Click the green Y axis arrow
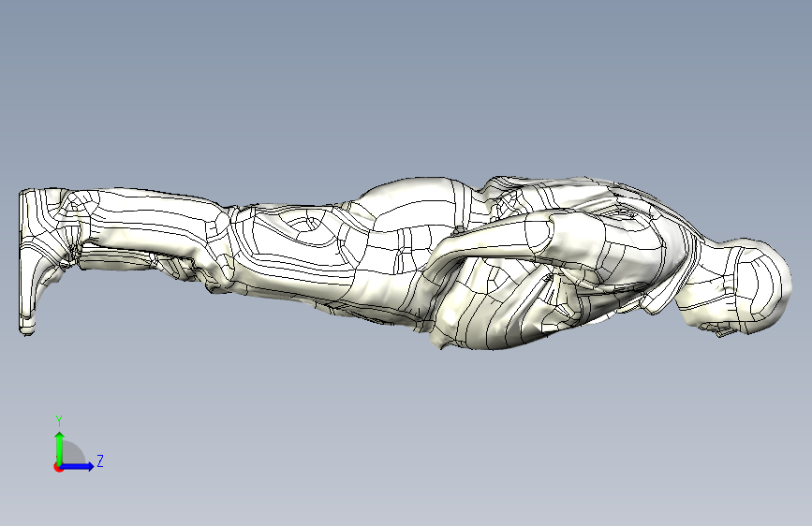 59,447
